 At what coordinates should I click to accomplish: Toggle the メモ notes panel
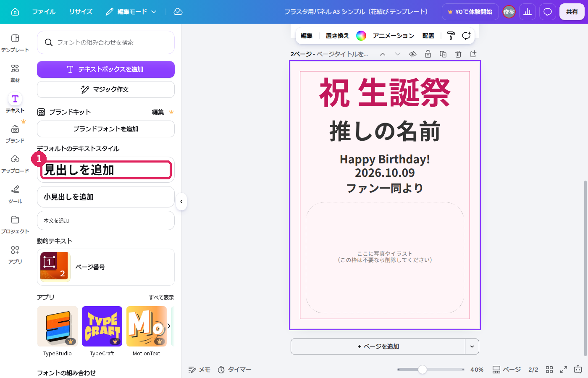199,370
